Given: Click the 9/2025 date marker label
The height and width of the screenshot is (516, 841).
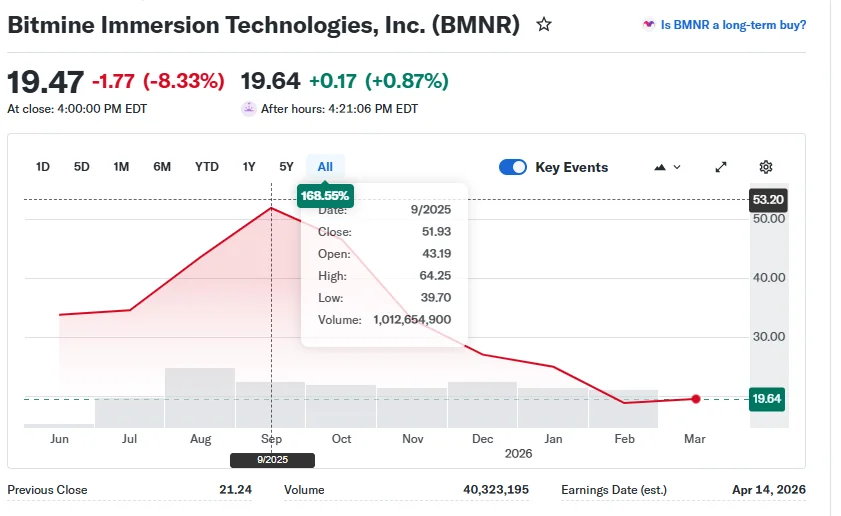Looking at the screenshot, I should [272, 460].
